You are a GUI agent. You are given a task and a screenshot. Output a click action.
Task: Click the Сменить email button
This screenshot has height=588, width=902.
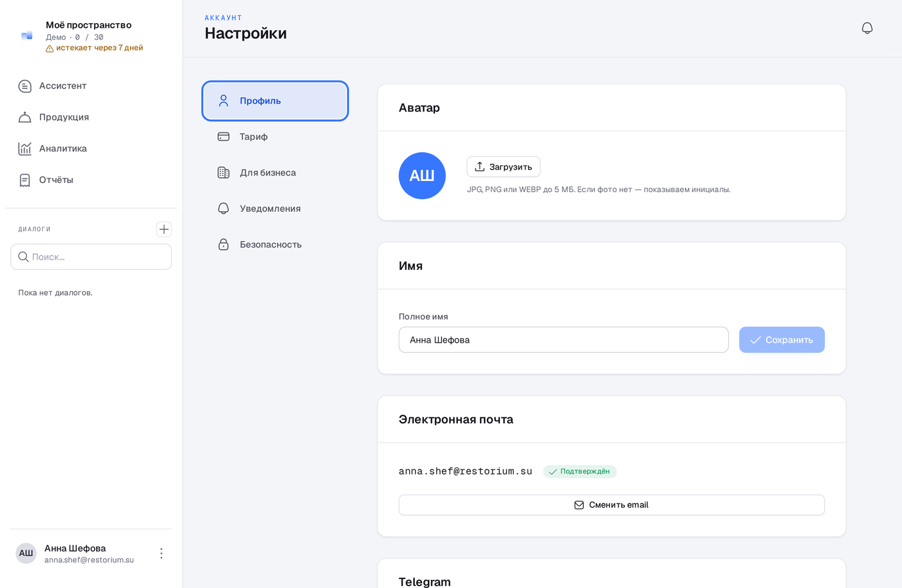click(611, 505)
